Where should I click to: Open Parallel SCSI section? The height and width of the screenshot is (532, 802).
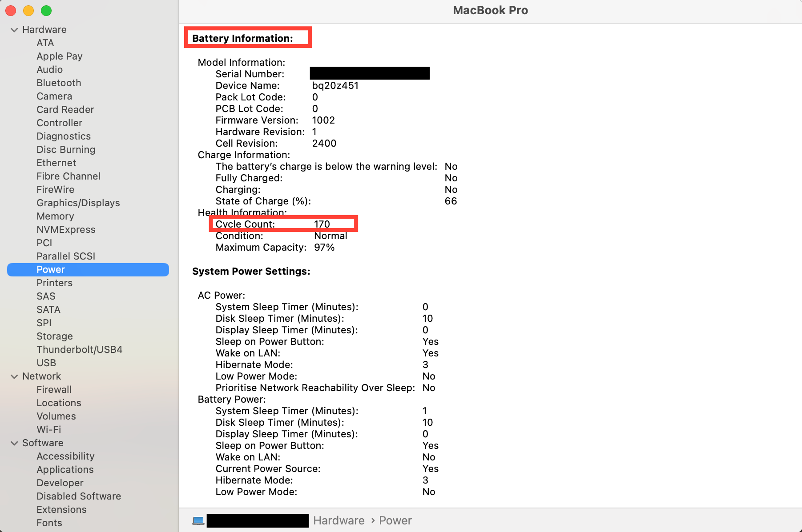pyautogui.click(x=66, y=256)
